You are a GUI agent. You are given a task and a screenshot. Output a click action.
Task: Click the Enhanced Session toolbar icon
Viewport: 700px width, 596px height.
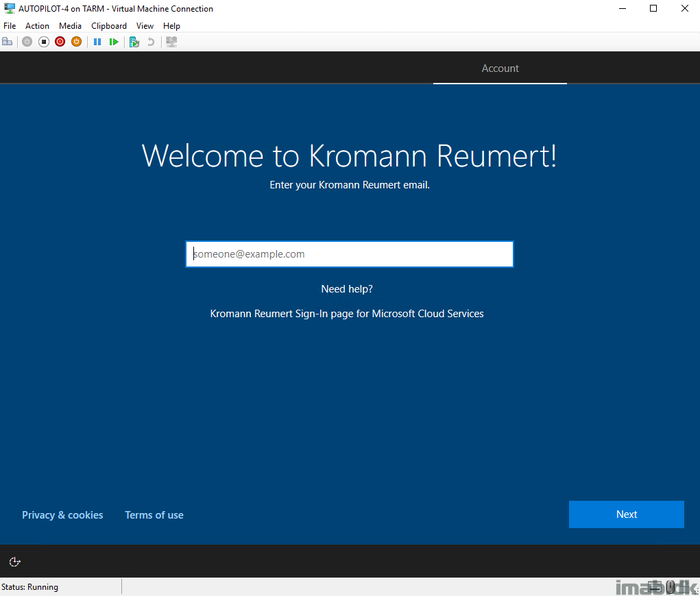[x=171, y=42]
